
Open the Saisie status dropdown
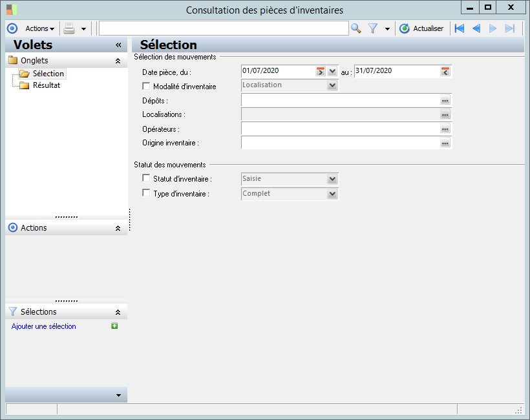point(333,179)
